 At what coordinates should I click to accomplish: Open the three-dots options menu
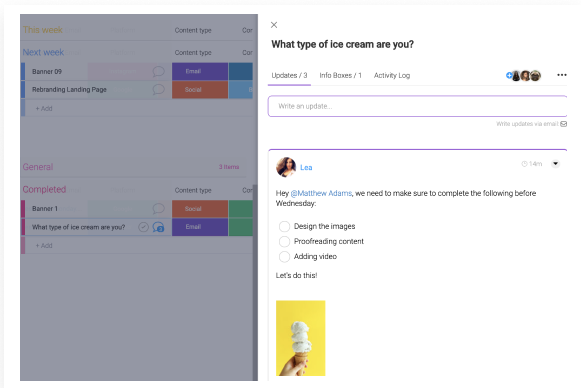coord(561,75)
